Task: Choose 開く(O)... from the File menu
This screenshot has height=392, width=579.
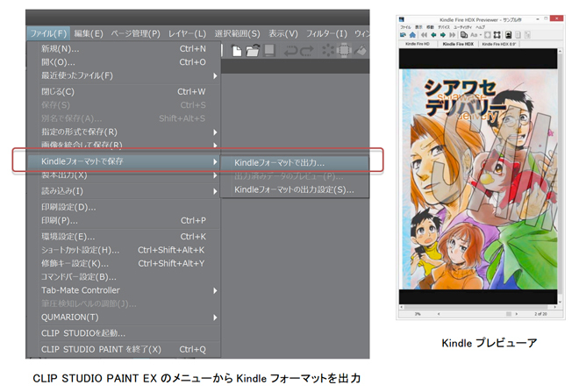Action: tap(124, 62)
